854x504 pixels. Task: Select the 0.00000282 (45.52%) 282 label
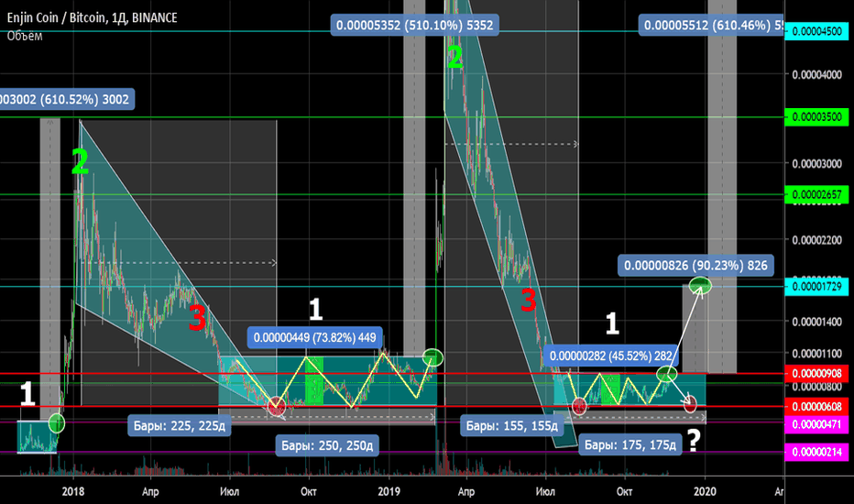click(610, 356)
